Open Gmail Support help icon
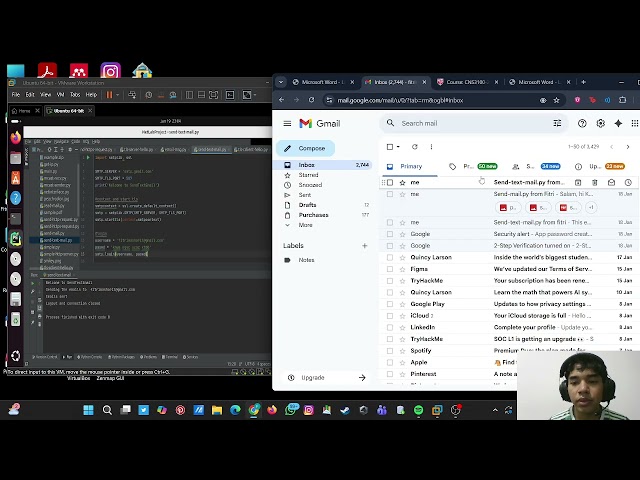Viewport: 640px width, 480px height. click(582, 123)
